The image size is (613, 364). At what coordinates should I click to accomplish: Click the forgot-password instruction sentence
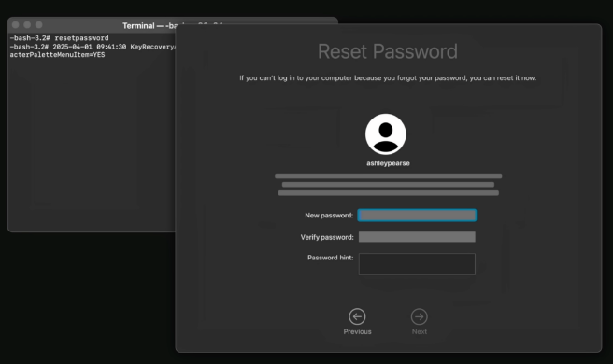pyautogui.click(x=388, y=78)
